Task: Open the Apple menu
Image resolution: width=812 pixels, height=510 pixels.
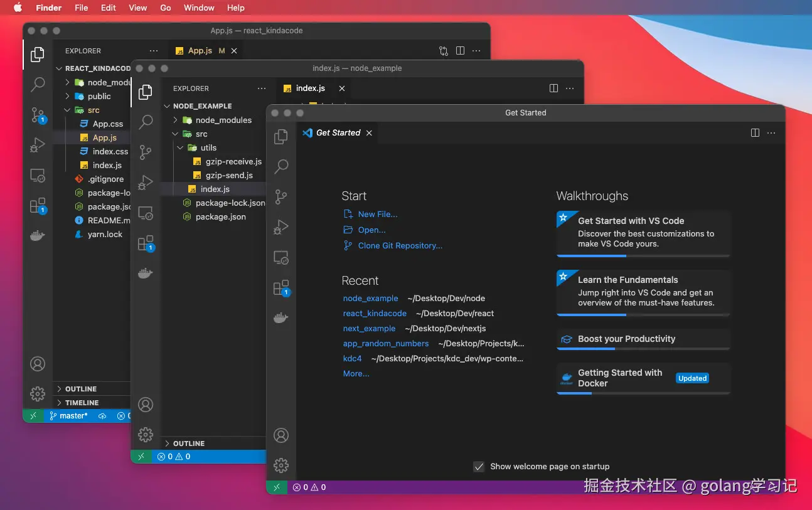Action: click(x=18, y=8)
